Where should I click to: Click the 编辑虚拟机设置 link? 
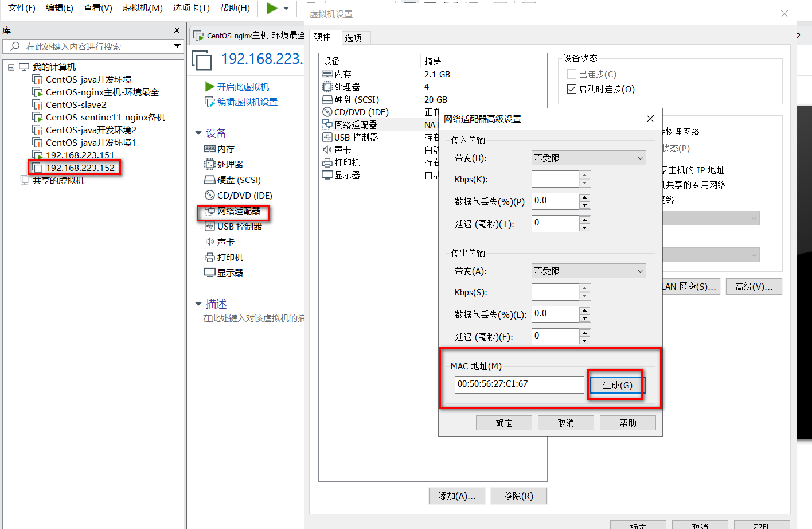pos(247,102)
